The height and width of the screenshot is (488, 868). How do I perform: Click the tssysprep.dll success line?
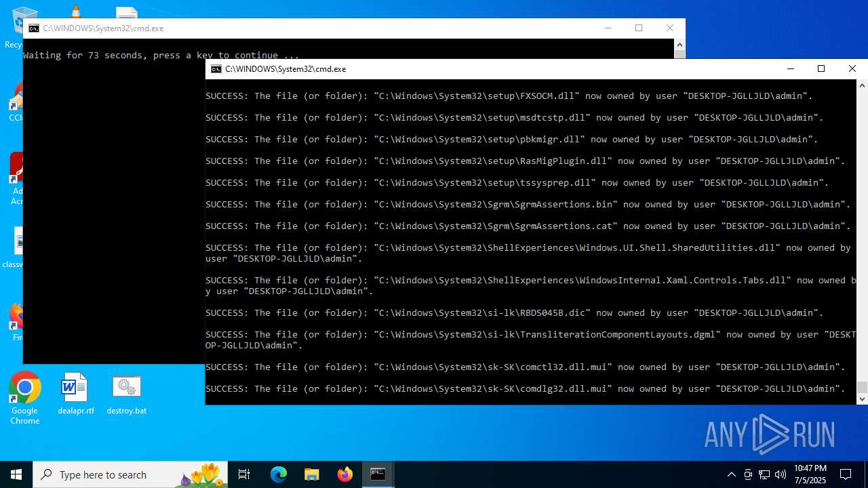click(x=517, y=183)
